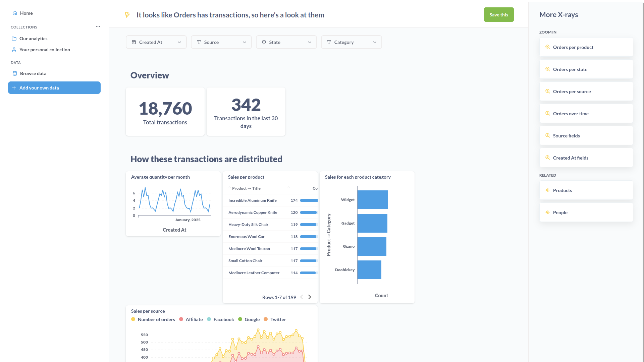Open the Orders over time X-ray

click(x=586, y=114)
